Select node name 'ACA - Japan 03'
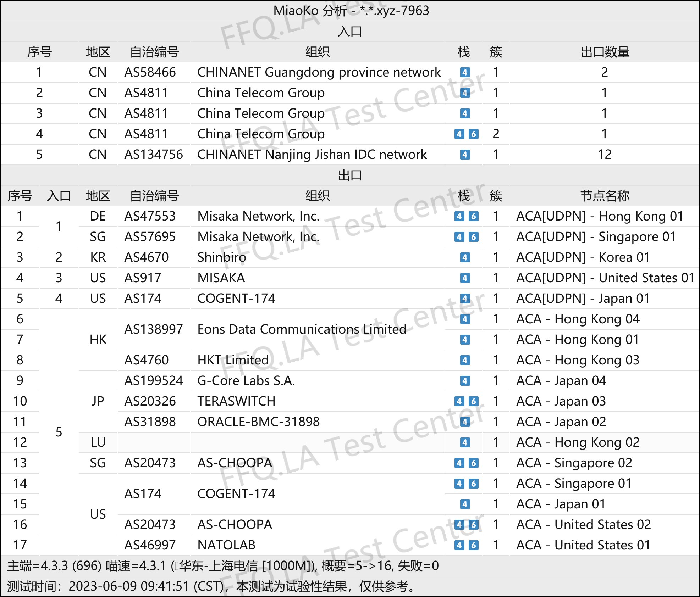 (x=561, y=401)
